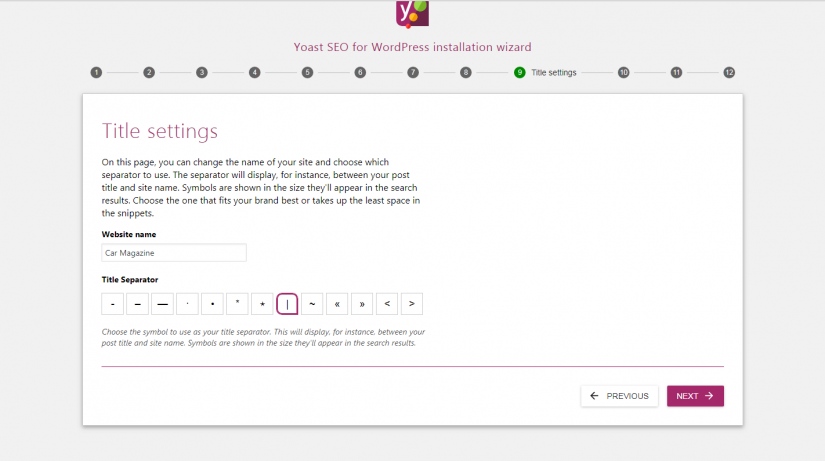This screenshot has width=825, height=461.
Task: Go to wizard step 4
Action: click(x=255, y=73)
